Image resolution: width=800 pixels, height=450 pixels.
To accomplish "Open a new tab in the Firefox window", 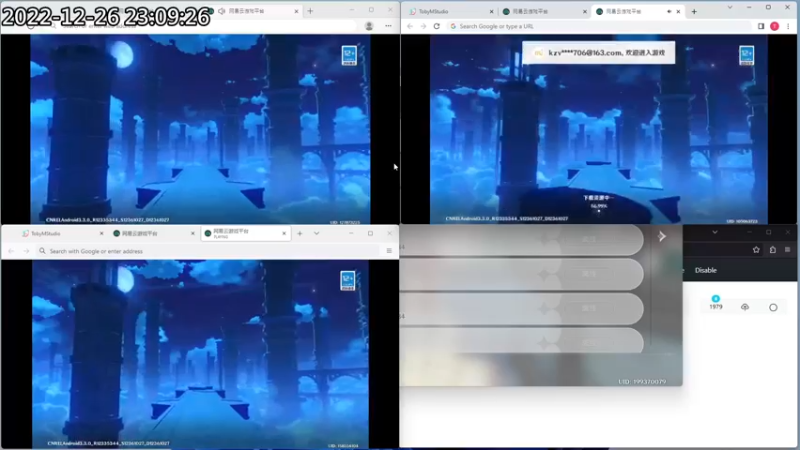I will point(300,233).
